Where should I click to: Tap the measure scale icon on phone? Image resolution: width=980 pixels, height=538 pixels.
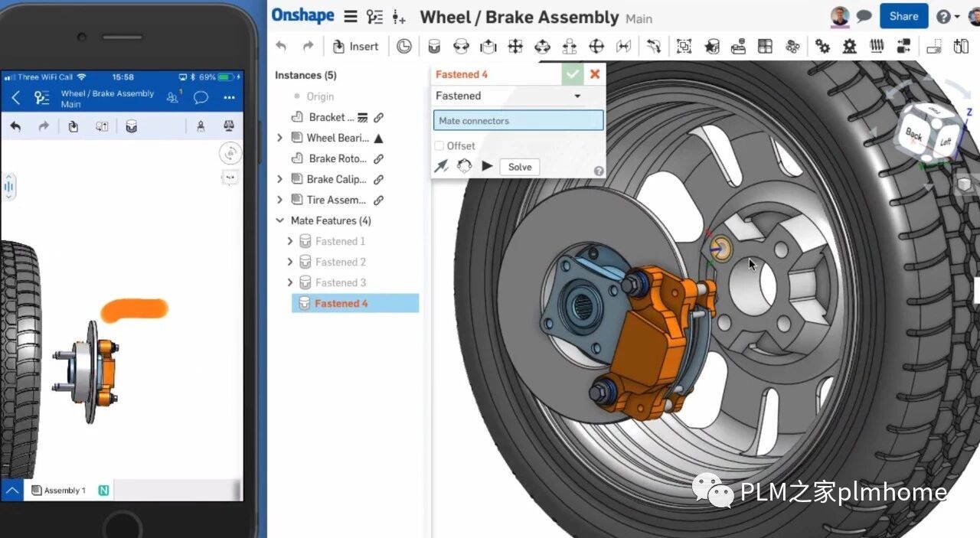[x=228, y=126]
